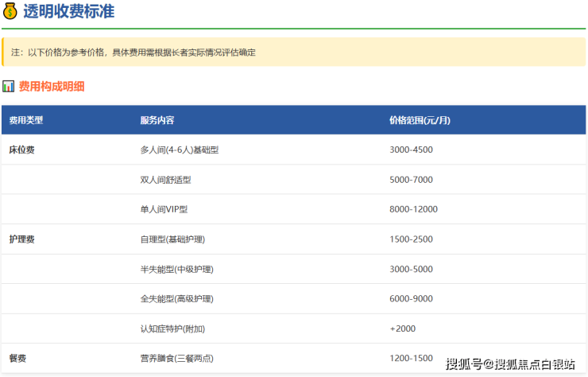This screenshot has width=588, height=377.
Task: Click the 自理型(基础护理) row
Action: click(x=172, y=239)
